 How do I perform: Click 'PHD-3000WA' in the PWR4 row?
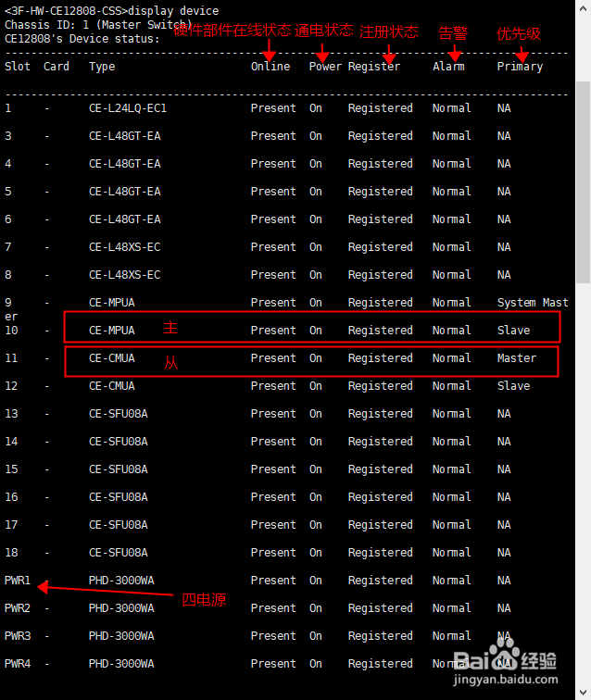(x=121, y=663)
